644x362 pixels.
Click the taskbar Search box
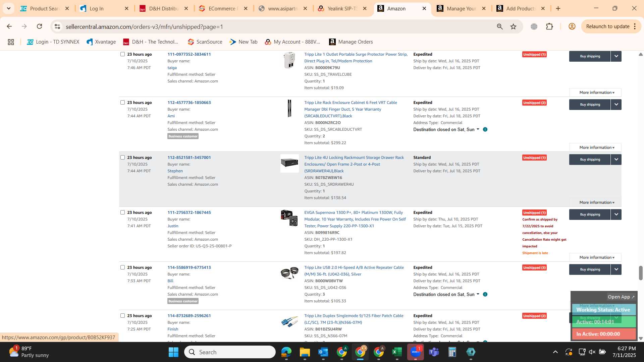(230, 352)
